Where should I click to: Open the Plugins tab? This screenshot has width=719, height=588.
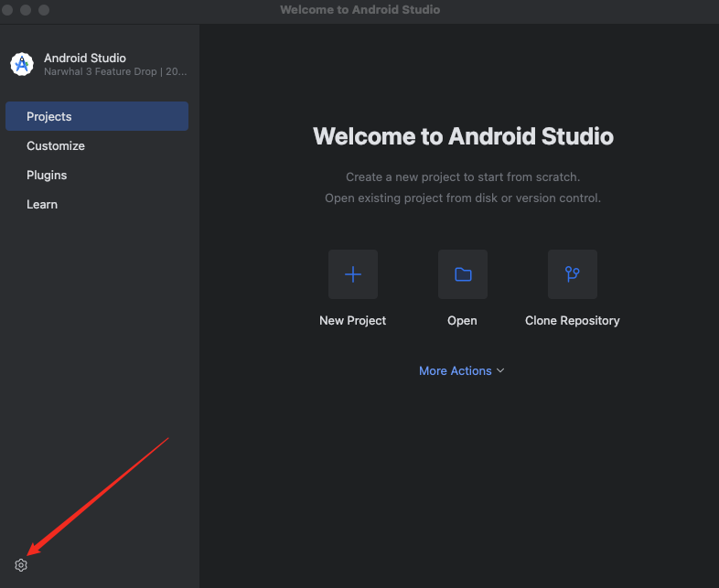(x=97, y=175)
